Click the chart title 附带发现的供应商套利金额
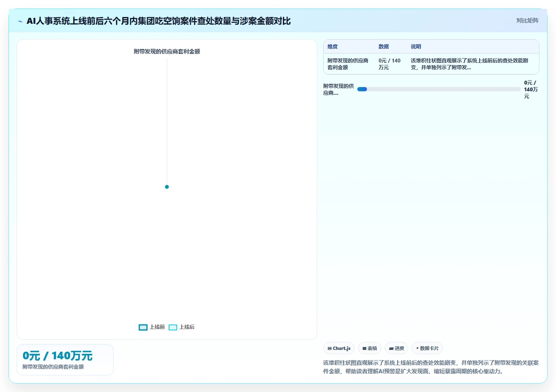The image size is (556, 392). pos(167,51)
